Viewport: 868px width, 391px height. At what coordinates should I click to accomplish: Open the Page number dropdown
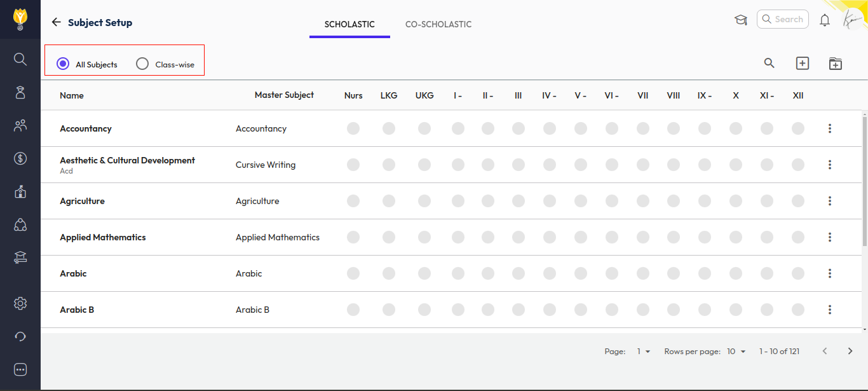[x=644, y=351]
